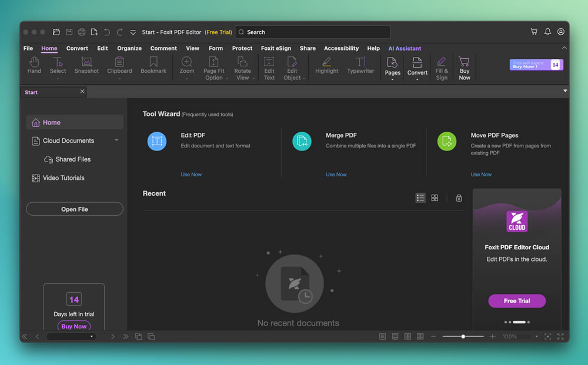Click the Save icon in title bar

[x=69, y=32]
